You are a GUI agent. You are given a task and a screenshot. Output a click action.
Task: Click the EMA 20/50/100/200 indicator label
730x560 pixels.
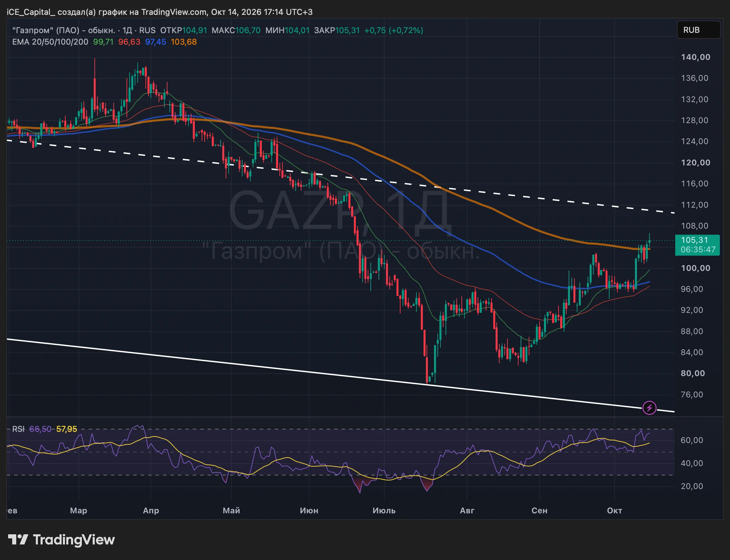50,42
